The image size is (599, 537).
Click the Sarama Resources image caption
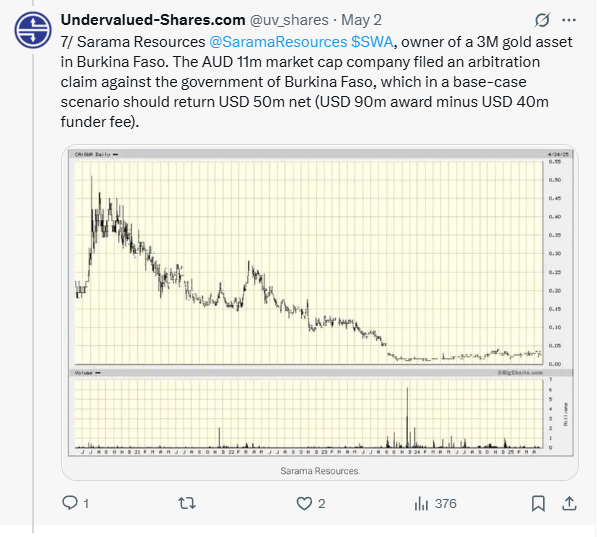pos(320,471)
